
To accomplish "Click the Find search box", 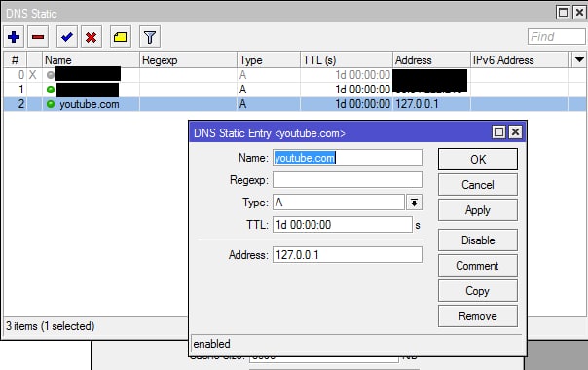I will tap(556, 37).
